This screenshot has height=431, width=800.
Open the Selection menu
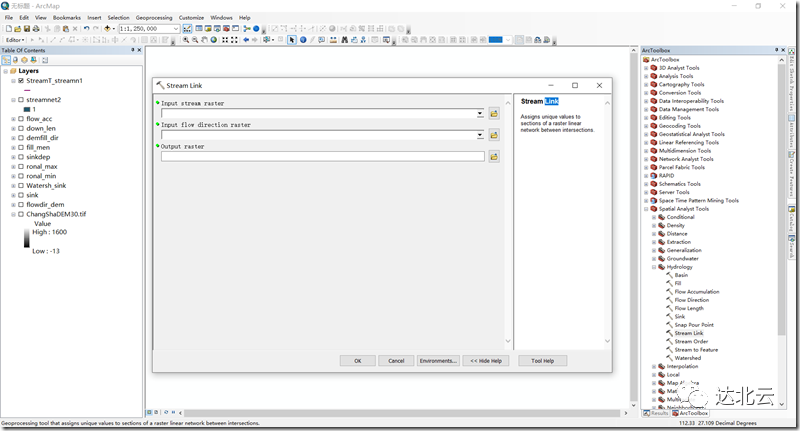[x=118, y=17]
